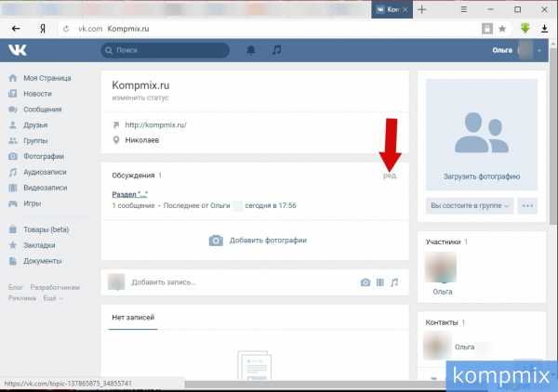Click Реклама footer link
This screenshot has height=392, width=558.
pyautogui.click(x=22, y=298)
